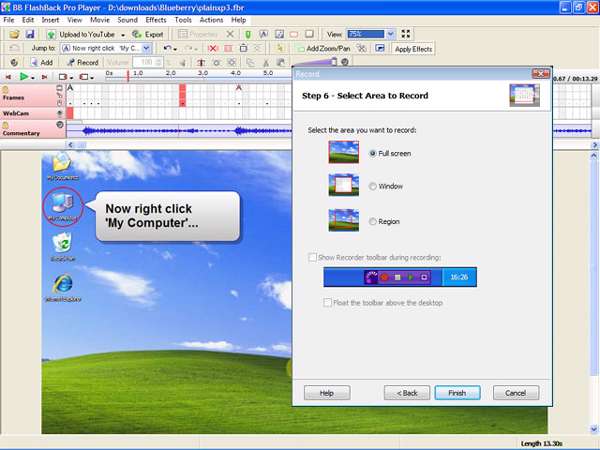The width and height of the screenshot is (600, 450).
Task: Toggle the WebCam track visibility icon
Action: 60,113
